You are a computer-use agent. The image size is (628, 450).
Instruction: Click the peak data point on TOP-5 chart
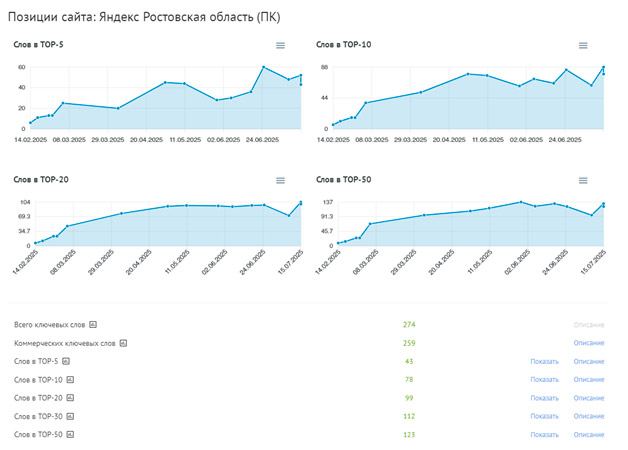coord(263,67)
